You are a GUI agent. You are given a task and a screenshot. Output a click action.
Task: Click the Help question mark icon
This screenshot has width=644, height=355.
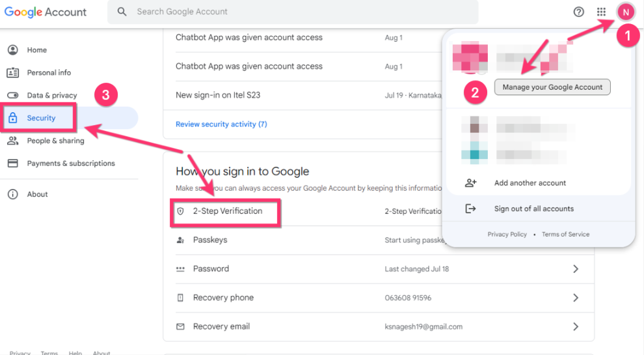coord(578,12)
